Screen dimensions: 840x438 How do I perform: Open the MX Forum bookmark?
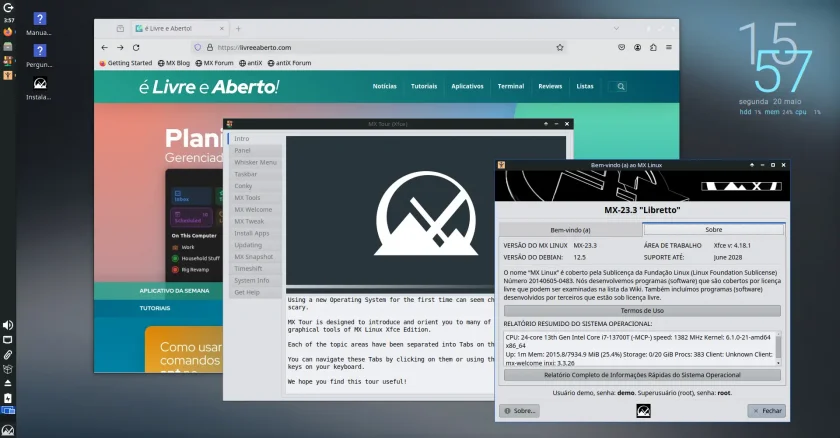[214, 63]
